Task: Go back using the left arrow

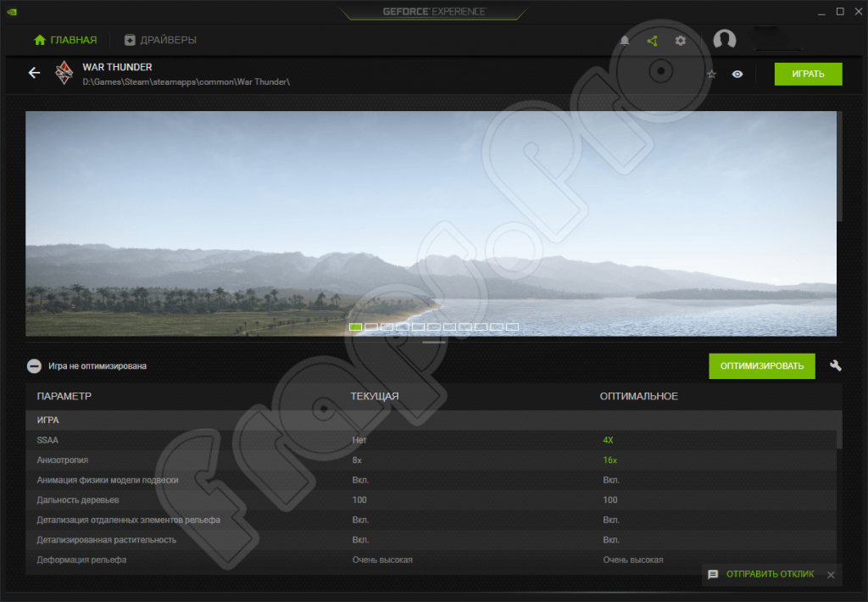Action: click(34, 73)
